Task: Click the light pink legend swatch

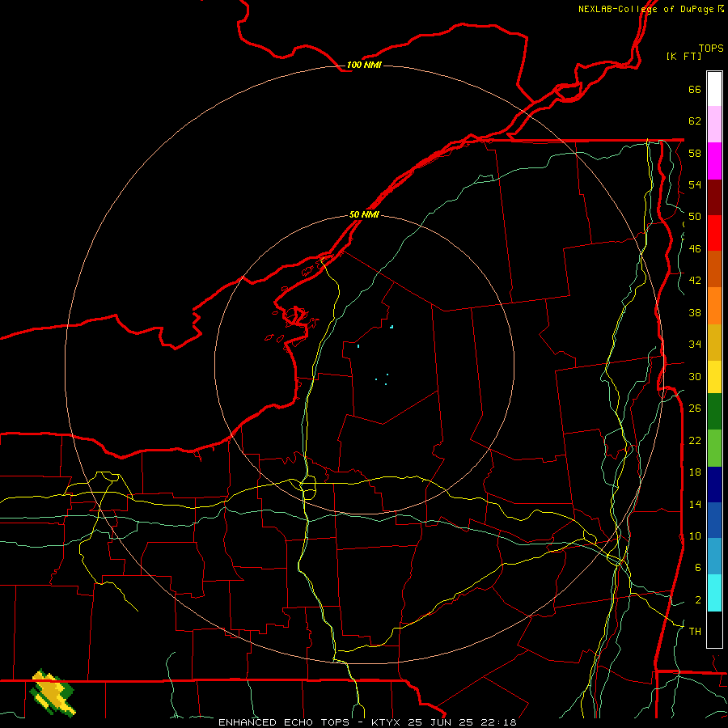Action: tap(714, 124)
